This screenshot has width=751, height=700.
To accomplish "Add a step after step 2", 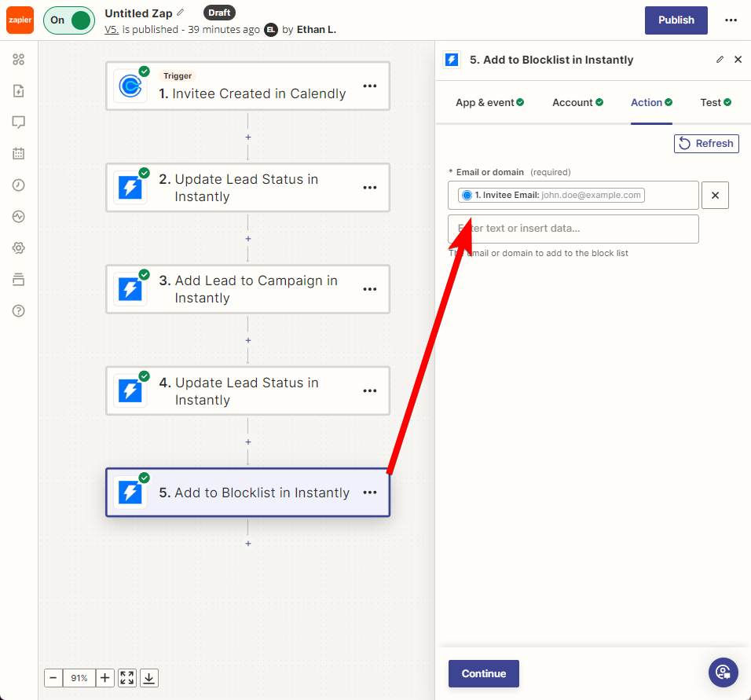I will pos(248,239).
